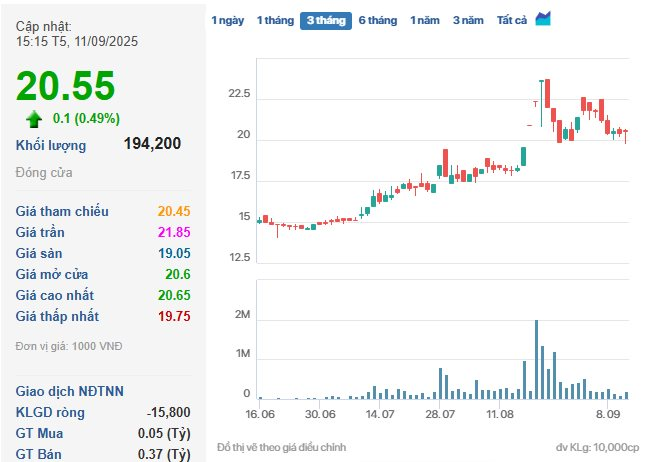Select the Tất cả time range

pos(512,20)
